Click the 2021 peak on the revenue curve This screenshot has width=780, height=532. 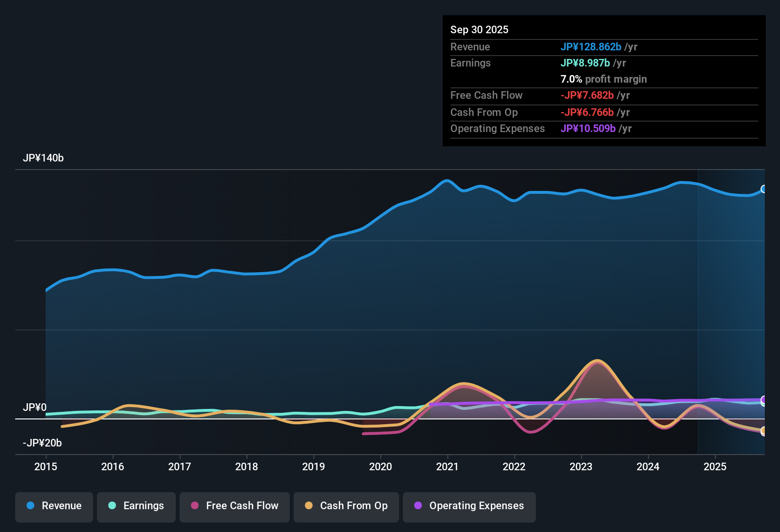(x=447, y=180)
